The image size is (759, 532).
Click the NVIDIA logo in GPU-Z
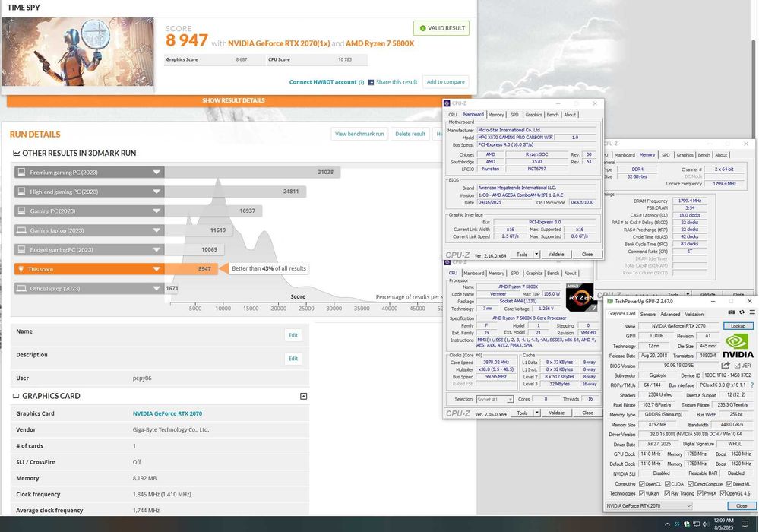(x=738, y=346)
